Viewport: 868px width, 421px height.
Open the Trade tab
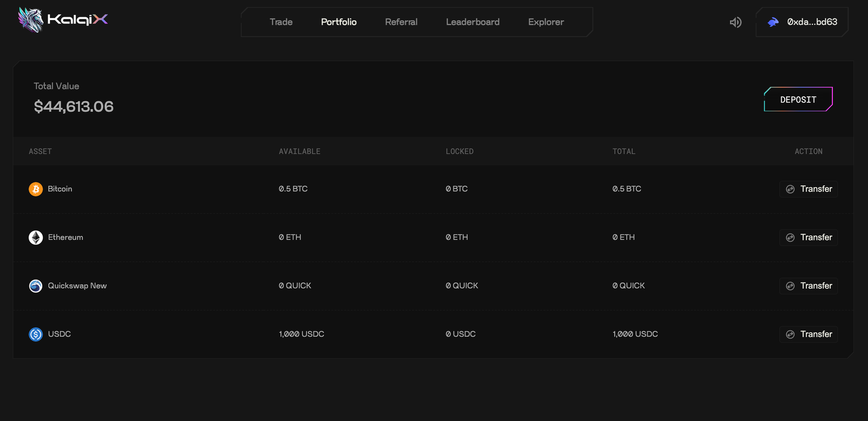point(281,22)
